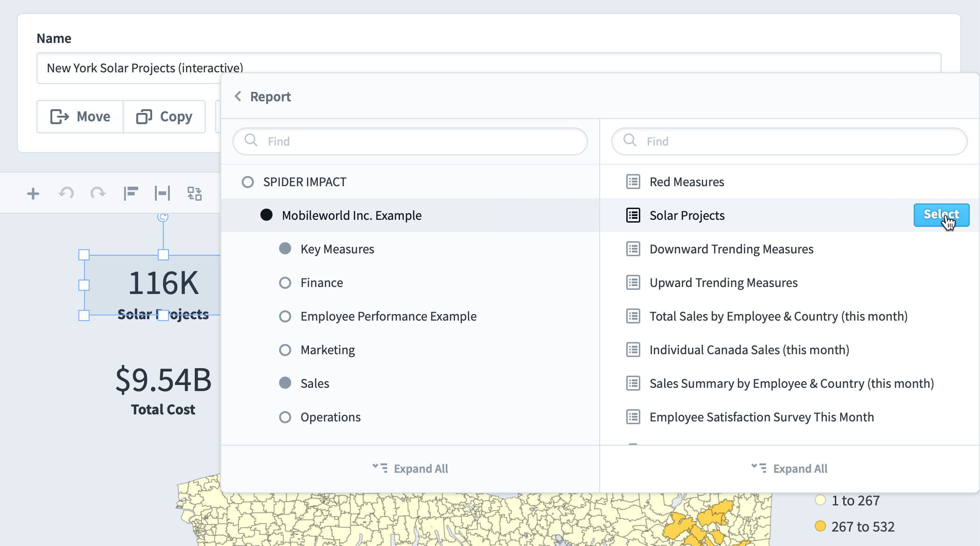Click the Employee Satisfaction Survey report icon
Viewport: 980px width, 546px height.
coord(633,417)
